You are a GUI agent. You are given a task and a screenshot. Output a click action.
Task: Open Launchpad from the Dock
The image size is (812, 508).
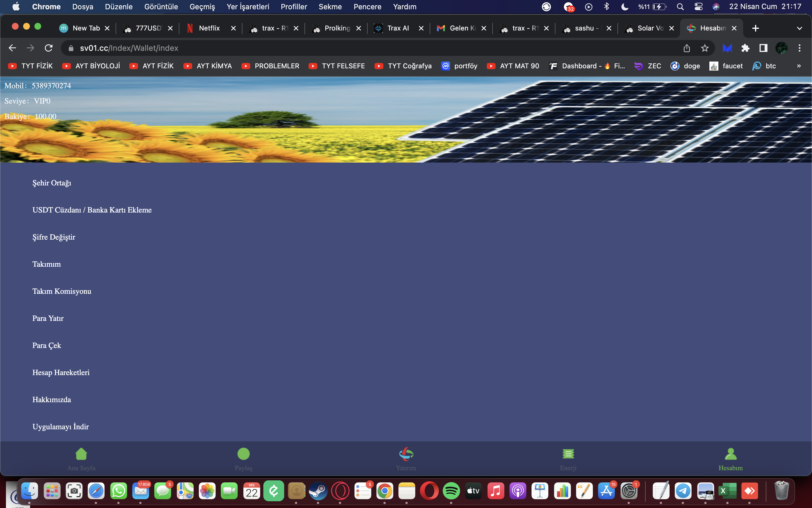click(x=52, y=491)
